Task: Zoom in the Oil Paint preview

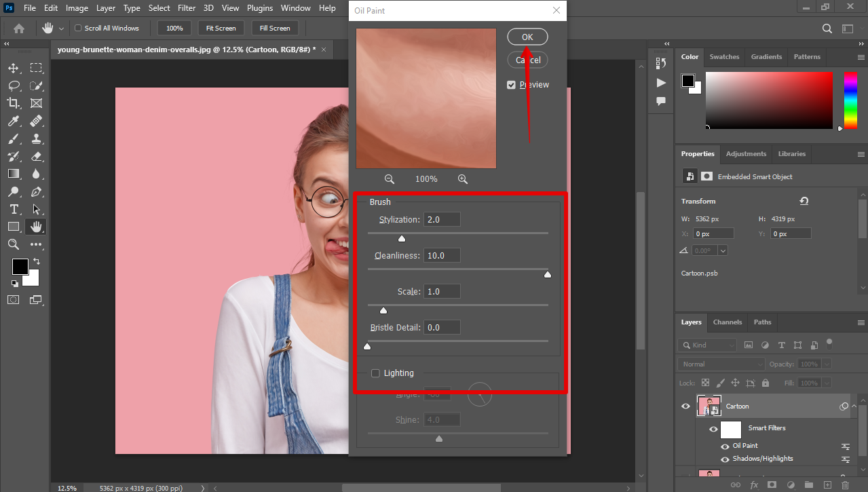Action: (x=463, y=179)
